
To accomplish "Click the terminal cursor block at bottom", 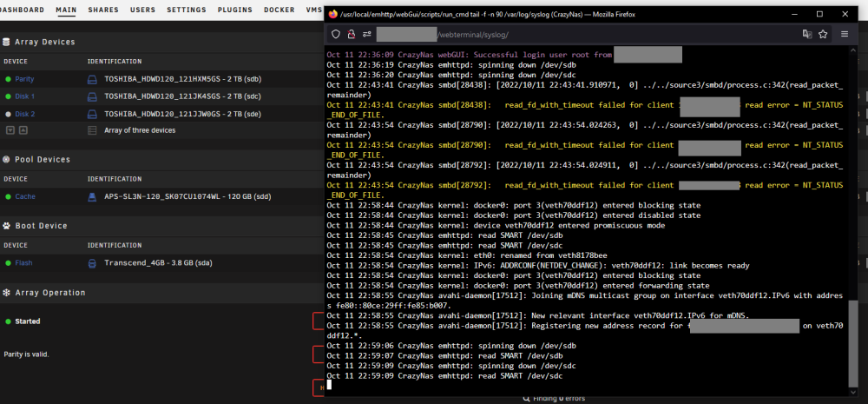I will 329,385.
